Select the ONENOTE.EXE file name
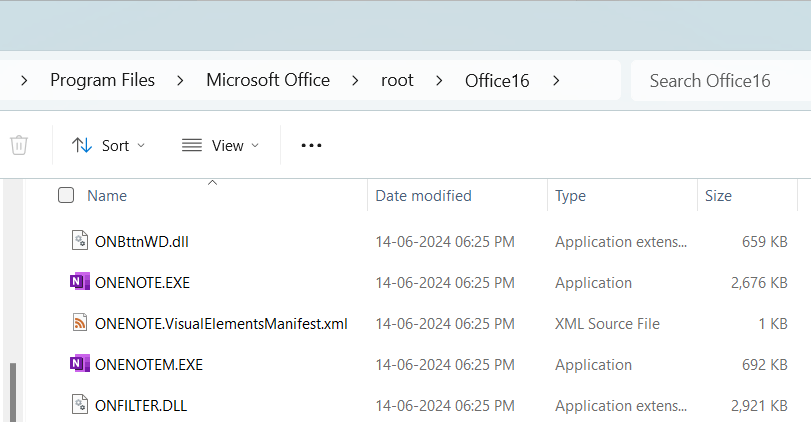The width and height of the screenshot is (811, 422). click(142, 282)
